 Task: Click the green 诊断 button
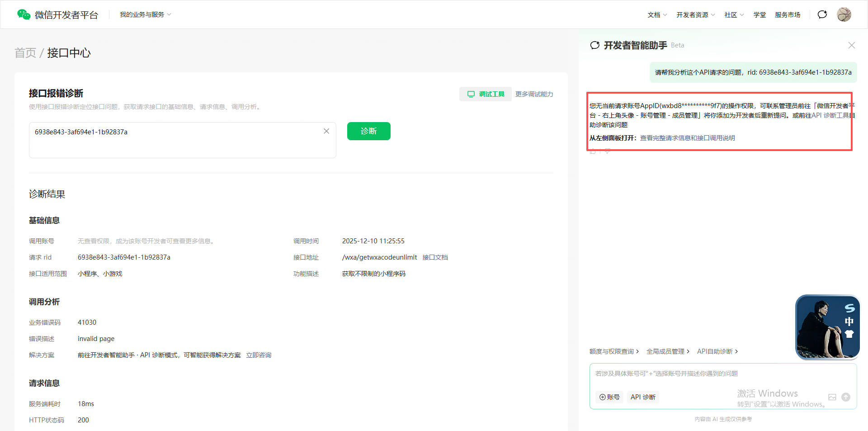coord(369,131)
